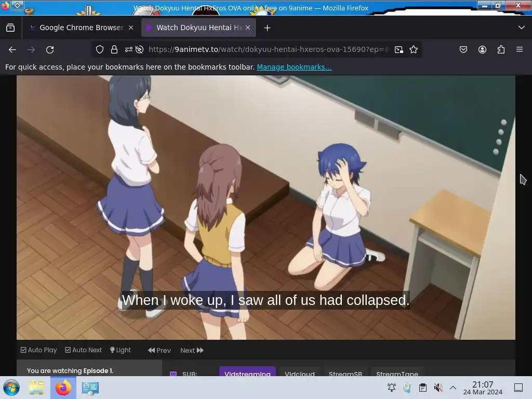Viewport: 532px width, 399px height.
Task: Open the clipboard tray icon
Action: click(x=423, y=388)
